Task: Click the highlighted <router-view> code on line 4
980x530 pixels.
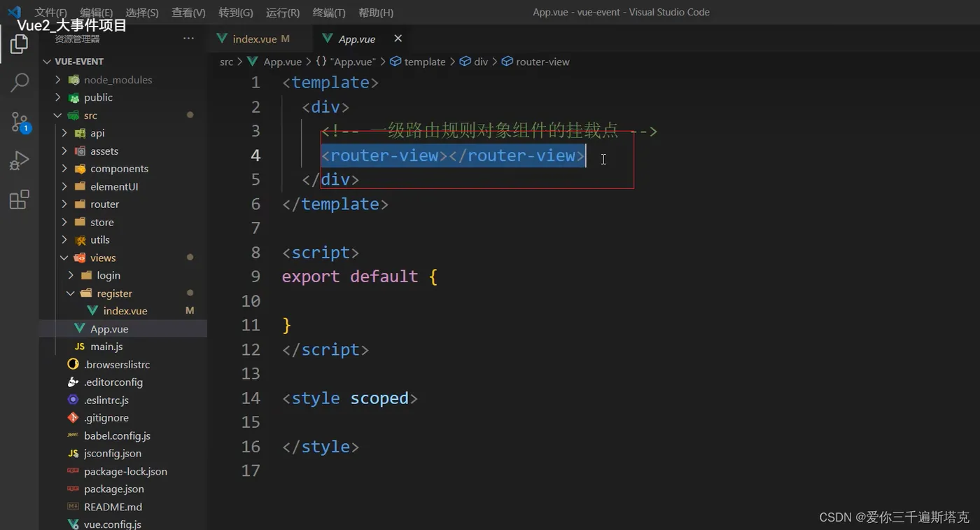Action: coord(453,155)
